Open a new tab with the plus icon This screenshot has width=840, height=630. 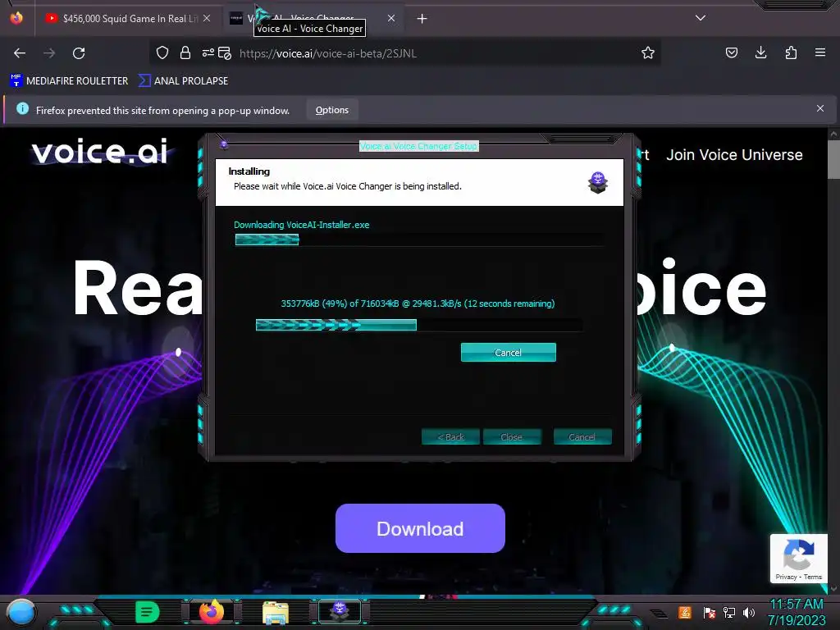click(422, 19)
